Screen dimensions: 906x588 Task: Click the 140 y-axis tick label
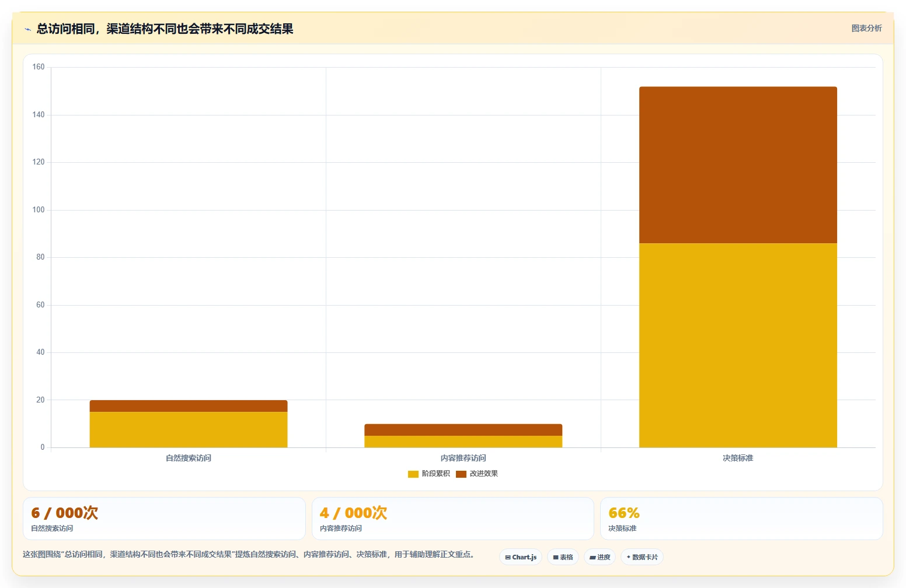coord(39,115)
